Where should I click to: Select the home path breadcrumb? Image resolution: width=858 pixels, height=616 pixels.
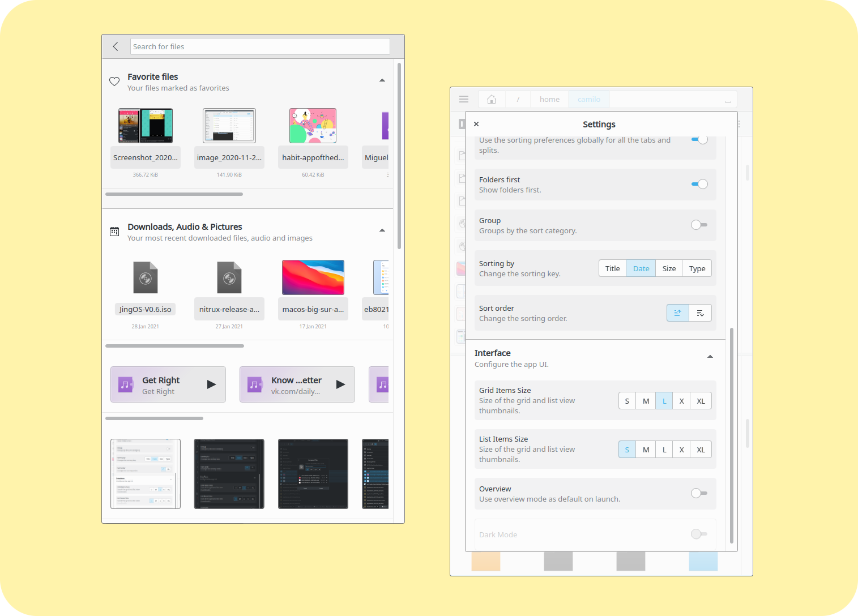pyautogui.click(x=549, y=99)
